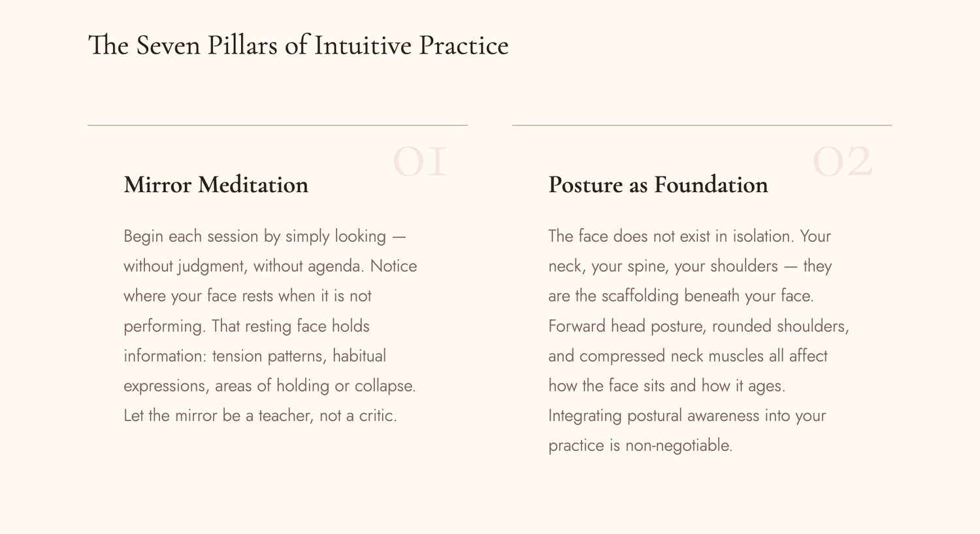The width and height of the screenshot is (980, 534).
Task: Click the text "expressions, areas of holding or collapse."
Action: 269,386
